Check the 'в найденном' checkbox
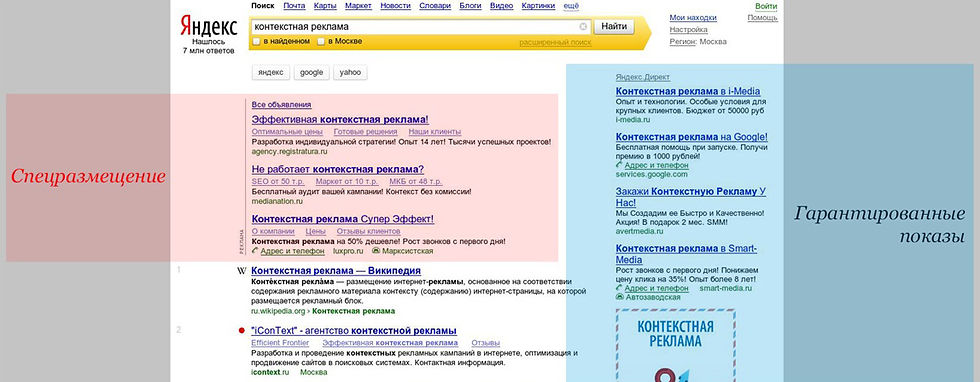 256,41
